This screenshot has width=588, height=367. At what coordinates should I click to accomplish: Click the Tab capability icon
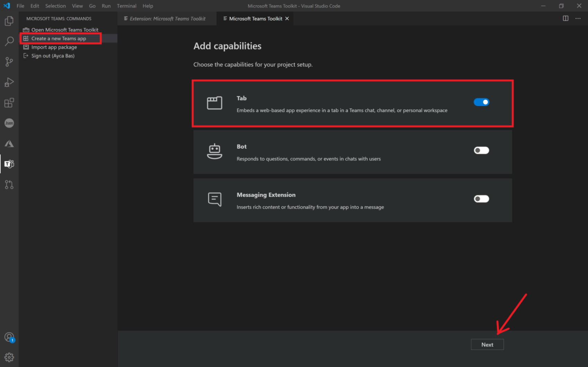[x=214, y=103]
